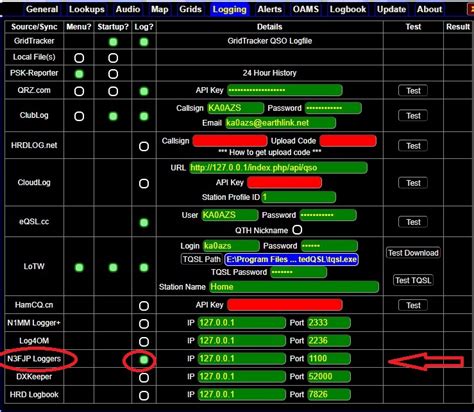Toggle GridTracker Startup option
Screen dimensions: 474x412
coord(113,42)
